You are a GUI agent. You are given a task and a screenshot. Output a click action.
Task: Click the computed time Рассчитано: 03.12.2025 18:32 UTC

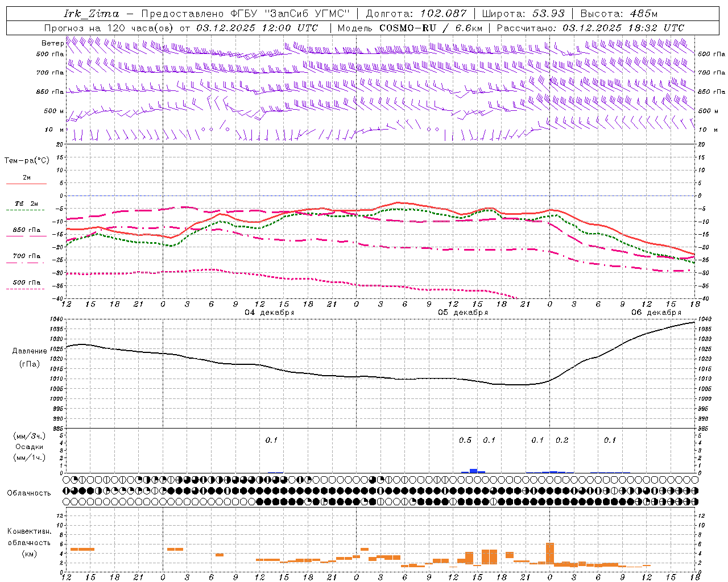pyautogui.click(x=590, y=28)
